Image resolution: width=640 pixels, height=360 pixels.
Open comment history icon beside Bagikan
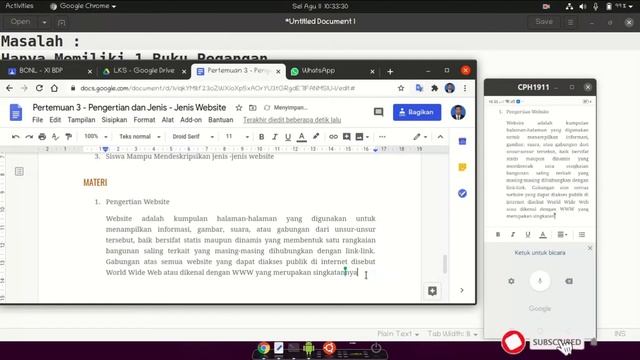pos(378,112)
